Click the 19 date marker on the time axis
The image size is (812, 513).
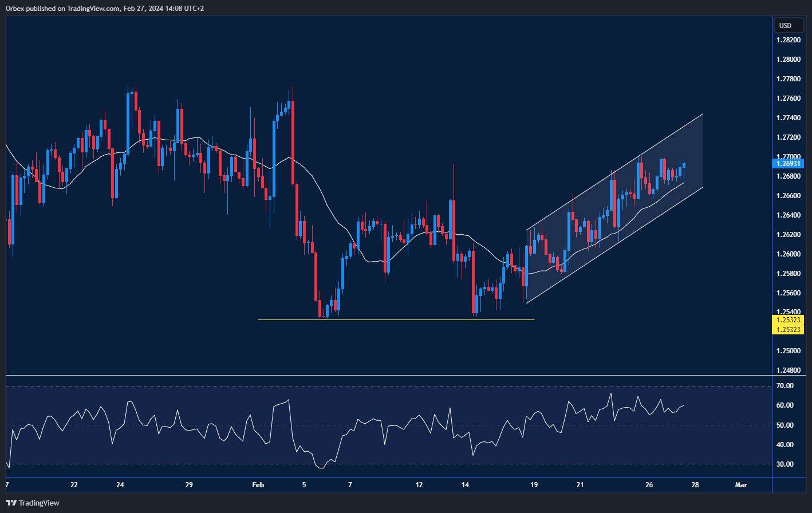pos(534,485)
